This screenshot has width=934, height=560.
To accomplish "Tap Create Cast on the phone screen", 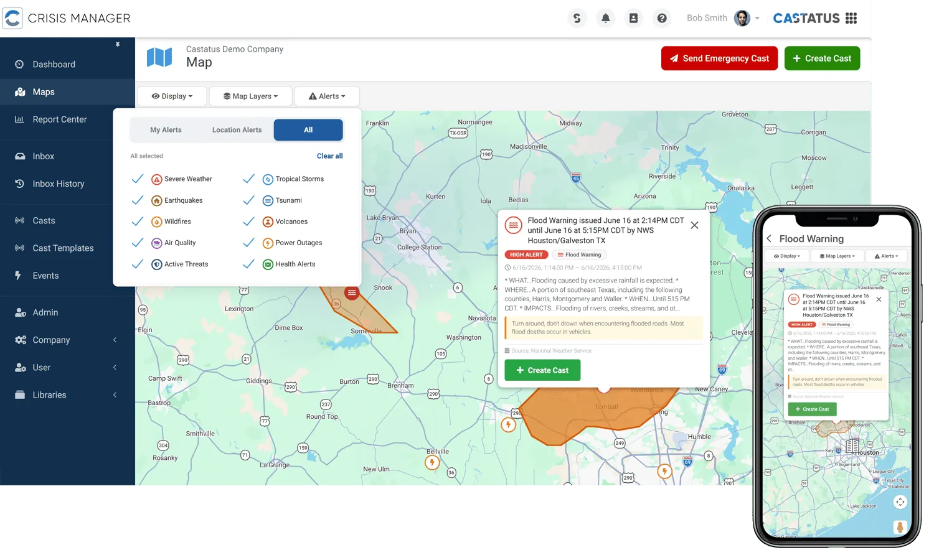I will pos(813,409).
